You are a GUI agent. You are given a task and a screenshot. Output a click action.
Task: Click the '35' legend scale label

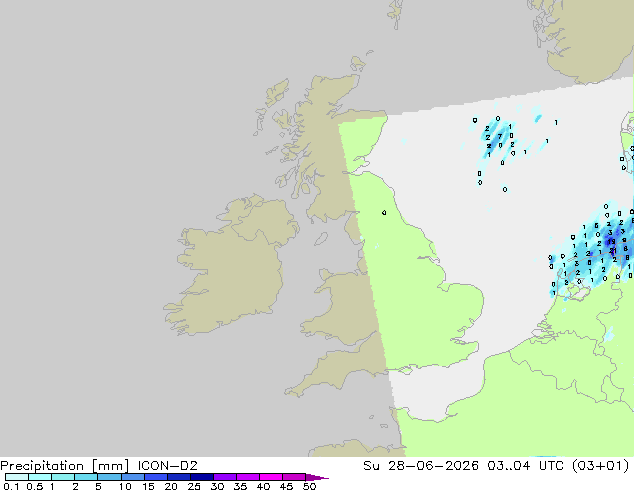click(x=240, y=486)
